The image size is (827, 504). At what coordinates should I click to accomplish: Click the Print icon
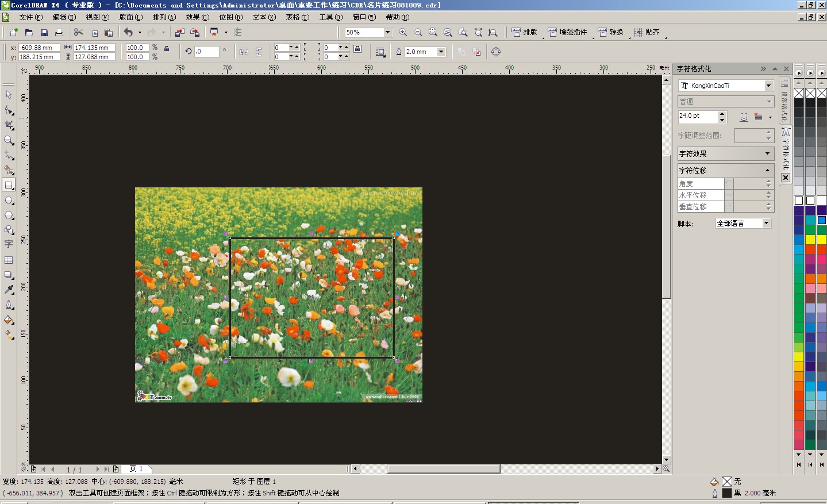59,33
